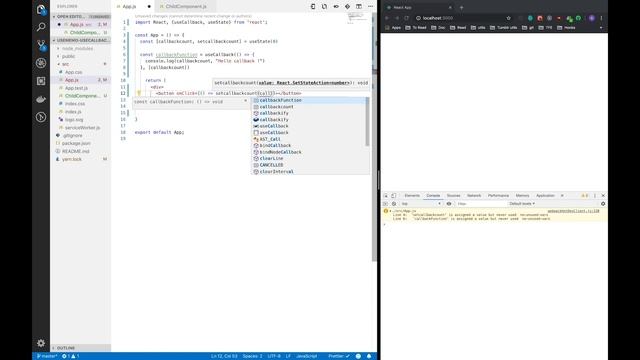Click the browser Back arrow
Image resolution: width=640 pixels, height=360 pixels.
pyautogui.click(x=387, y=18)
